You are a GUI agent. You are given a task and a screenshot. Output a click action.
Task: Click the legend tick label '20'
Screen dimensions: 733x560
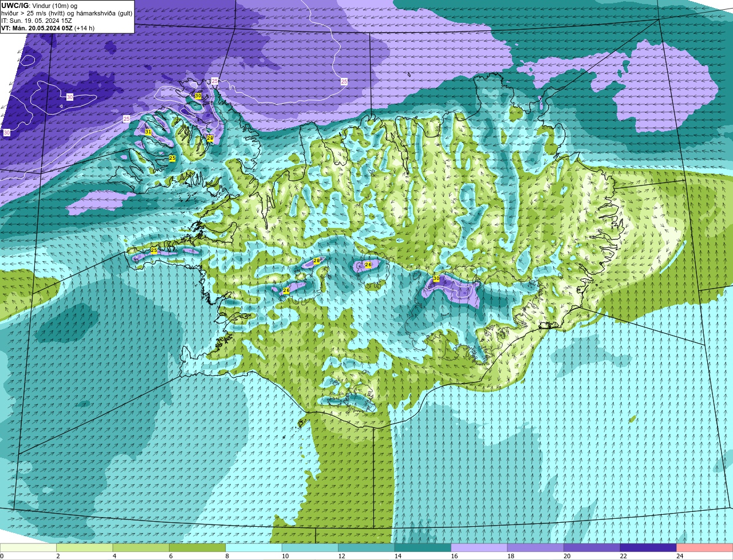pyautogui.click(x=567, y=556)
